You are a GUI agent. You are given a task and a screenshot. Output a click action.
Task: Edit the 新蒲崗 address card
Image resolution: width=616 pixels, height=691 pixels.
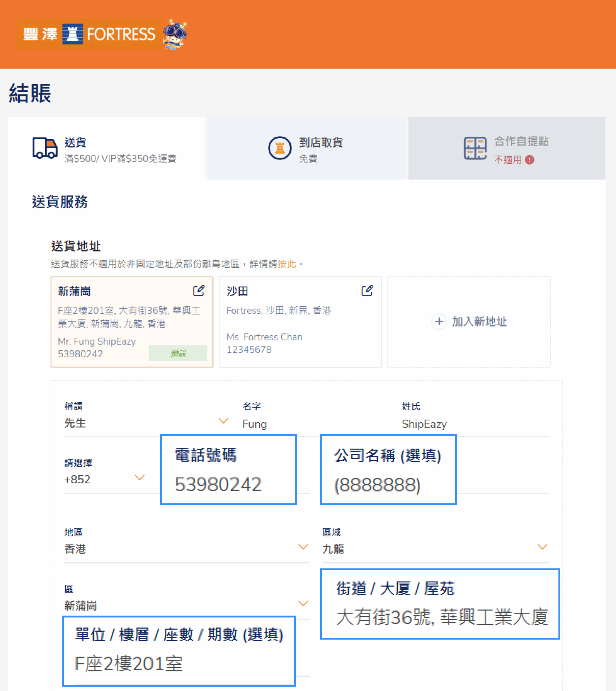click(199, 291)
